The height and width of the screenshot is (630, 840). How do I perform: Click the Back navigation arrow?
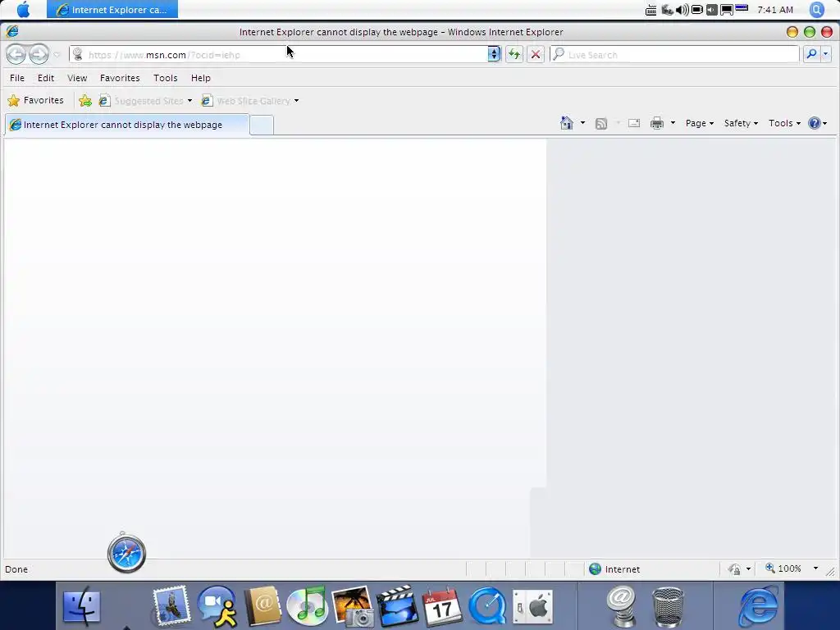tap(16, 54)
